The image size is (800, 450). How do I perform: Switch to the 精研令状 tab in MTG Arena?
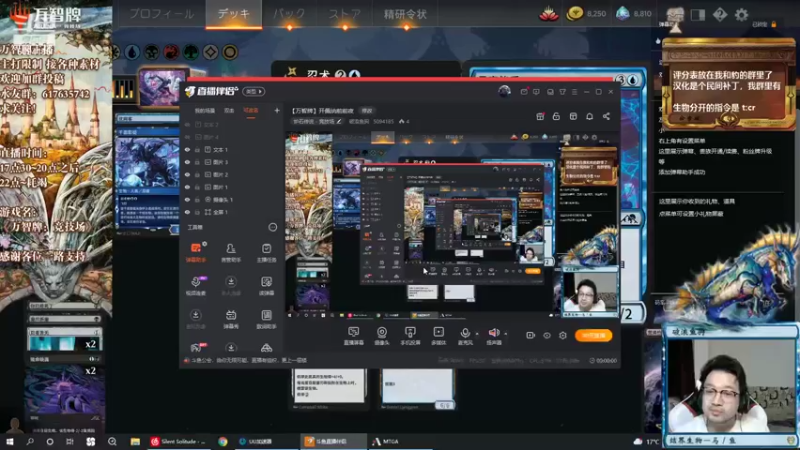405,14
